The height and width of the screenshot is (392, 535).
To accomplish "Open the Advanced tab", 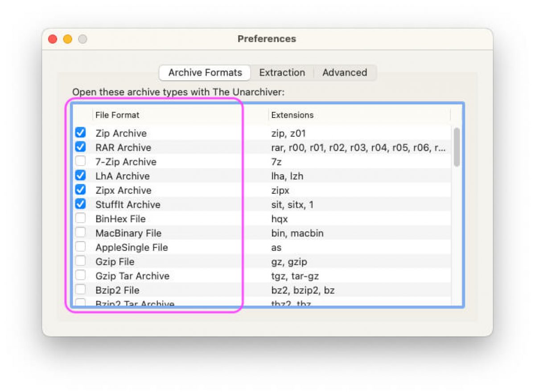I will pos(345,72).
